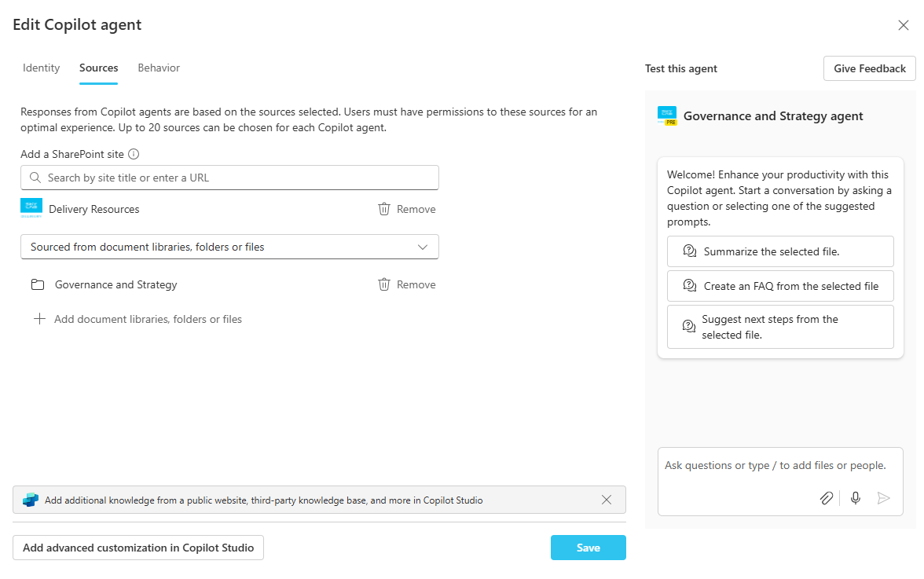This screenshot has width=924, height=579.
Task: Click the Delivery Resources site logo
Action: pyautogui.click(x=31, y=208)
